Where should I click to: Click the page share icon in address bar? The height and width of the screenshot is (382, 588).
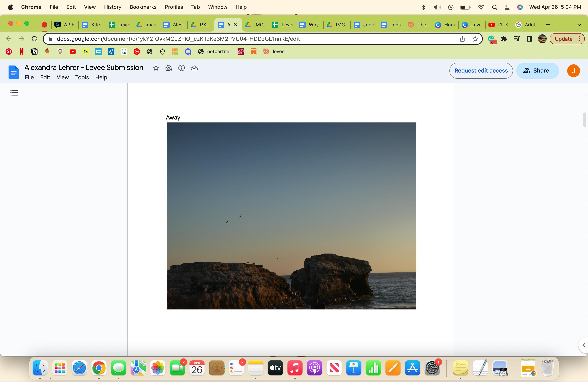pyautogui.click(x=462, y=39)
